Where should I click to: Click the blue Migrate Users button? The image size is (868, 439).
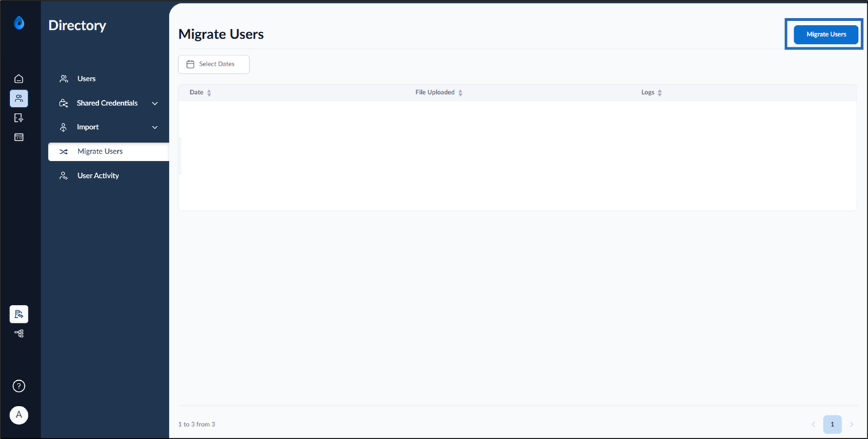click(x=826, y=34)
